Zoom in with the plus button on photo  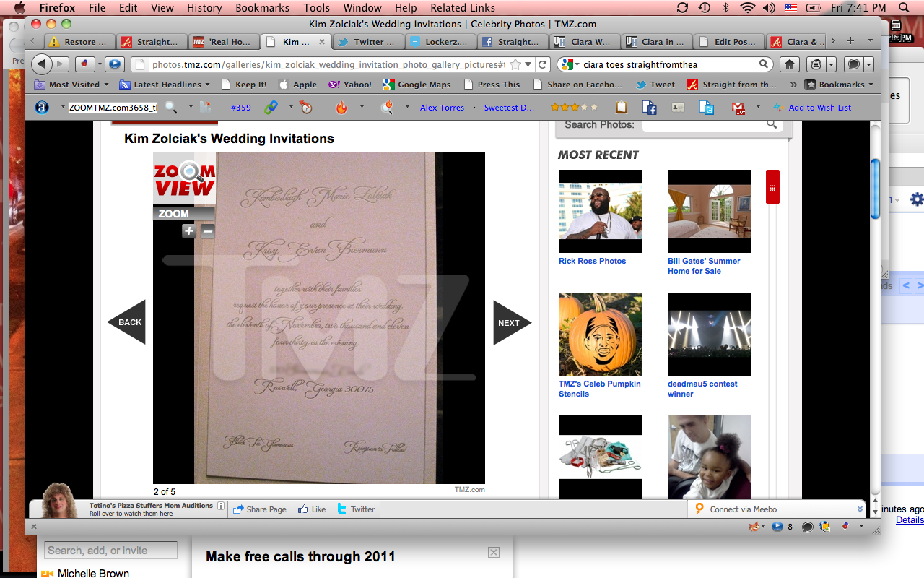188,231
